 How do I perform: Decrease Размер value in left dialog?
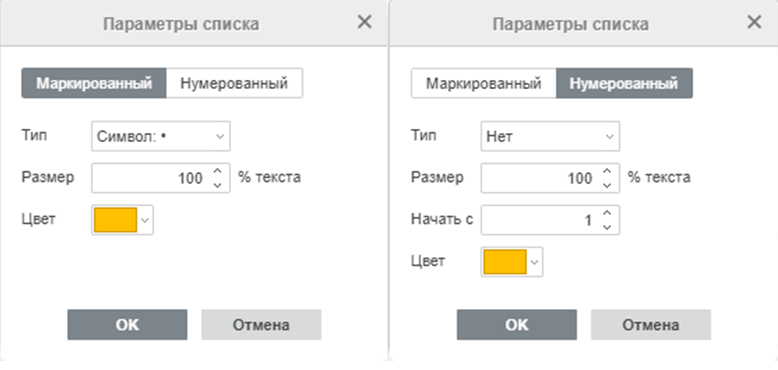click(x=217, y=185)
